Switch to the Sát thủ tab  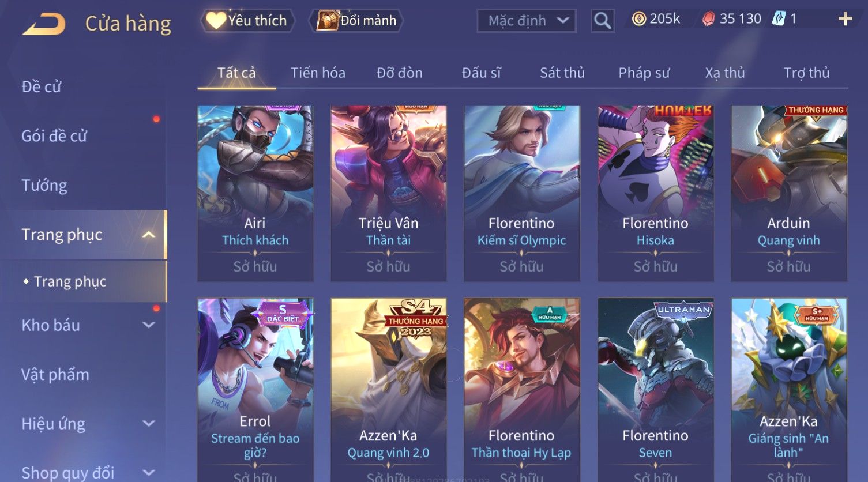pyautogui.click(x=562, y=73)
